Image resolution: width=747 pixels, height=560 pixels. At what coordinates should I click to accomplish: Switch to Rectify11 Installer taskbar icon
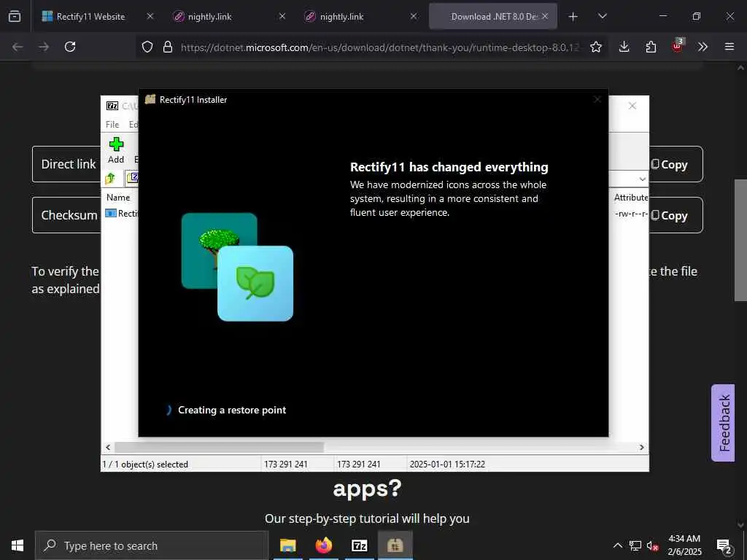[x=395, y=545]
